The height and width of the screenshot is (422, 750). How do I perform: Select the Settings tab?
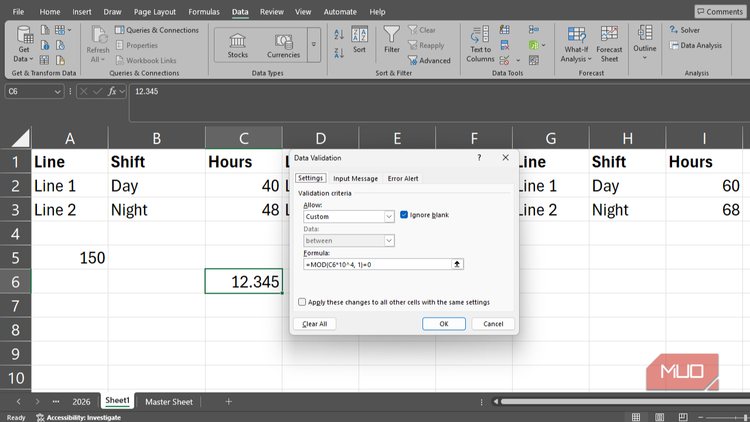(x=310, y=178)
